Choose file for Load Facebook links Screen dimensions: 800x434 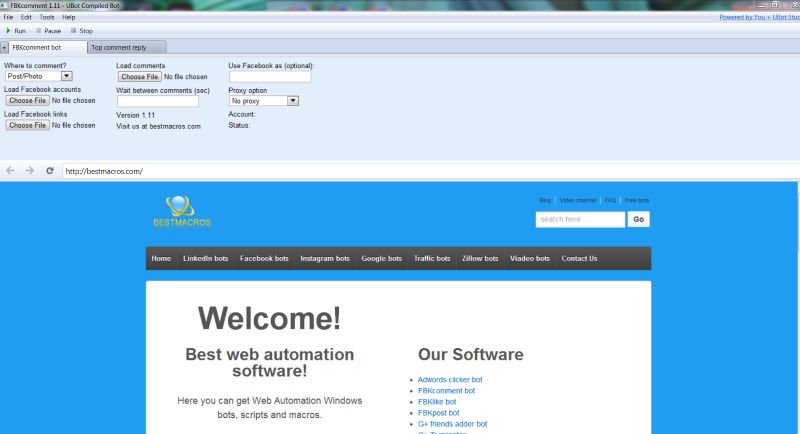pyautogui.click(x=28, y=125)
